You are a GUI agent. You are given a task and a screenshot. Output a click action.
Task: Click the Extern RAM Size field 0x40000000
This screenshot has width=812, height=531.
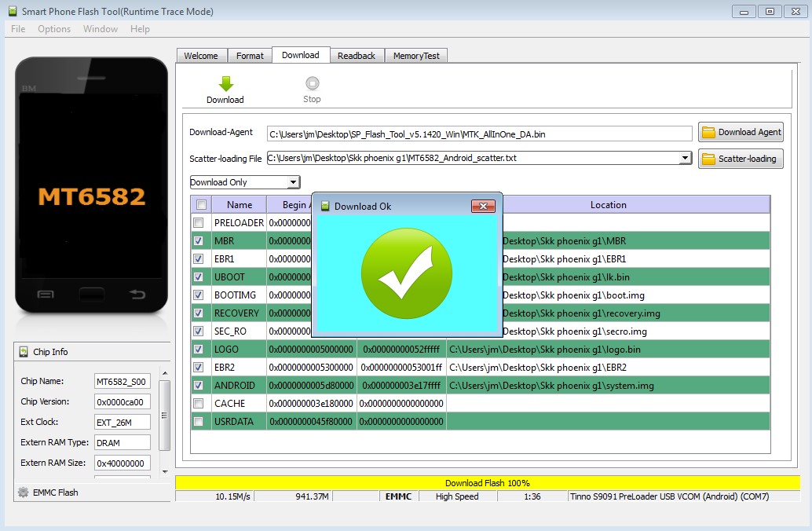pyautogui.click(x=123, y=463)
